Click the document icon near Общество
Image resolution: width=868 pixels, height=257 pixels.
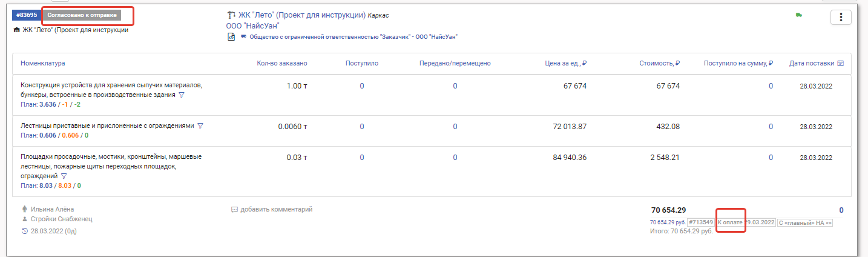pos(231,36)
